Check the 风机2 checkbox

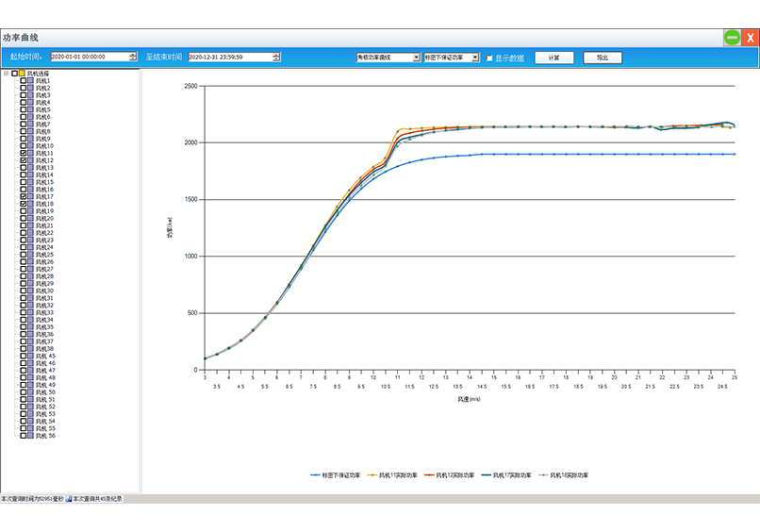tap(24, 88)
